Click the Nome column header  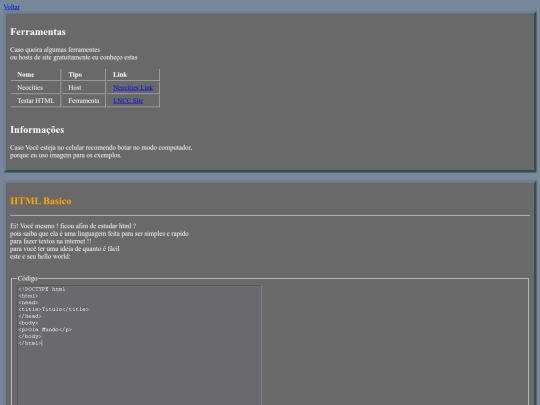tap(36, 74)
